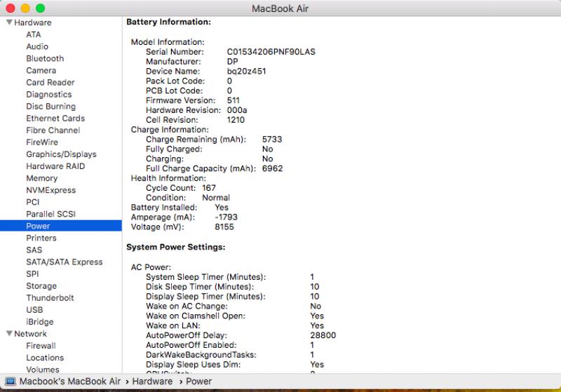Select iBridge in the sidebar
Image resolution: width=561 pixels, height=392 pixels.
40,322
